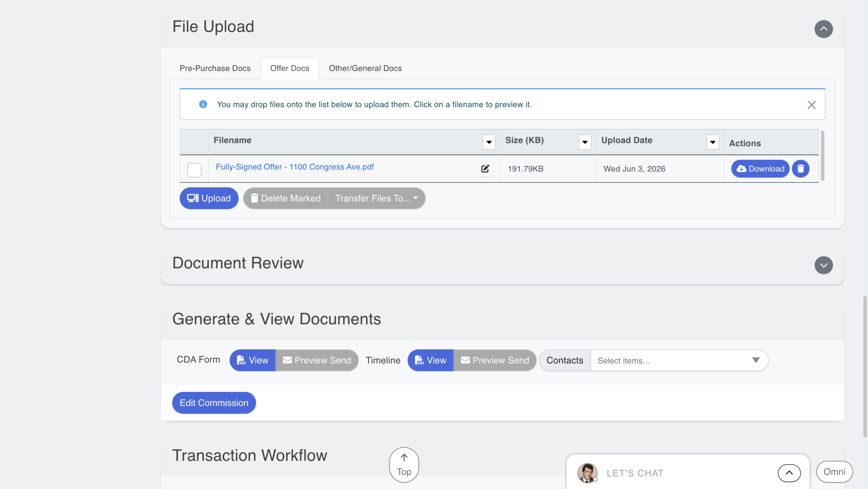Screen dimensions: 868x489
Task: Open Filename column filter dropdown
Action: pyautogui.click(x=489, y=142)
